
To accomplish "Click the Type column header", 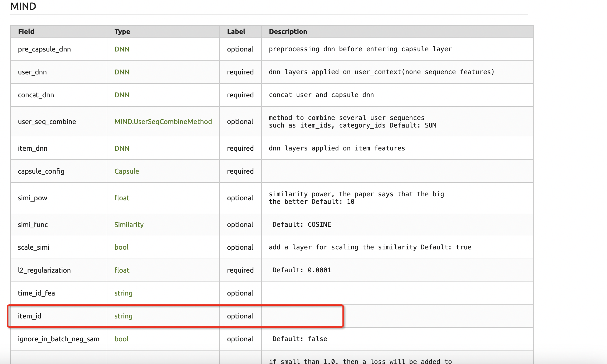I will (122, 32).
